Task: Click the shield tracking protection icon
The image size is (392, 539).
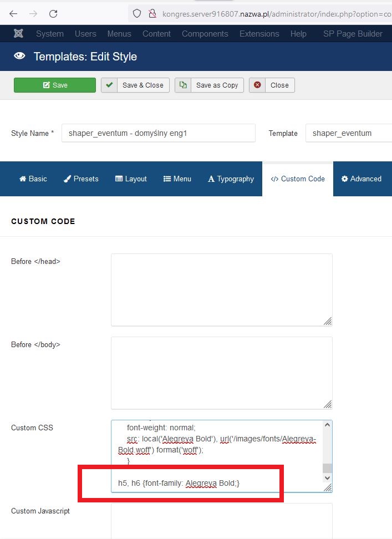Action: pos(137,14)
